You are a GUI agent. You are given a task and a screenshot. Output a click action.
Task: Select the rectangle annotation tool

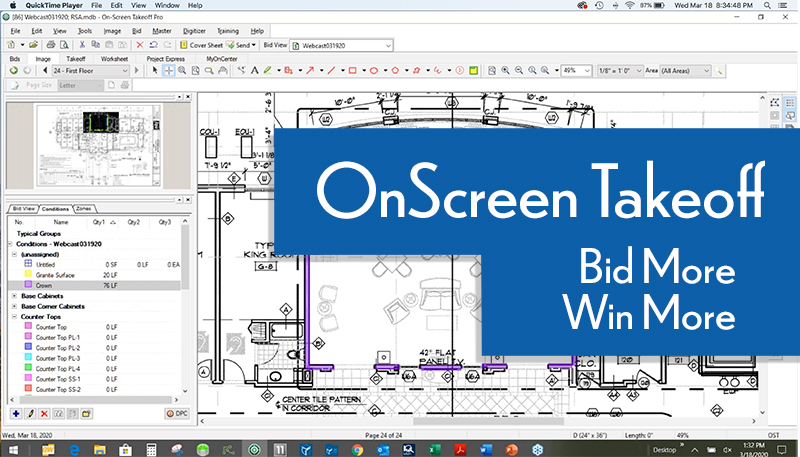point(353,70)
